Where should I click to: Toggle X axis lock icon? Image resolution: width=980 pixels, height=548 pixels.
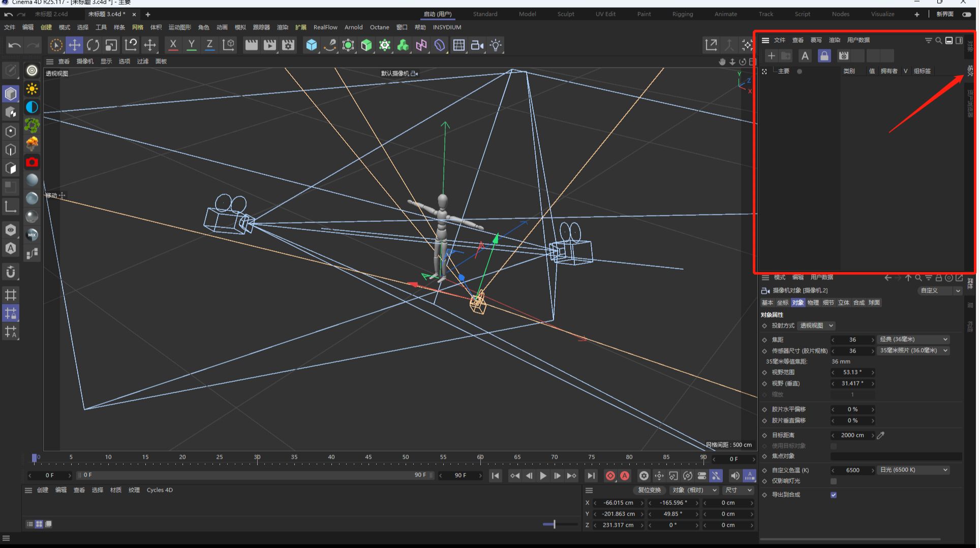coord(173,45)
